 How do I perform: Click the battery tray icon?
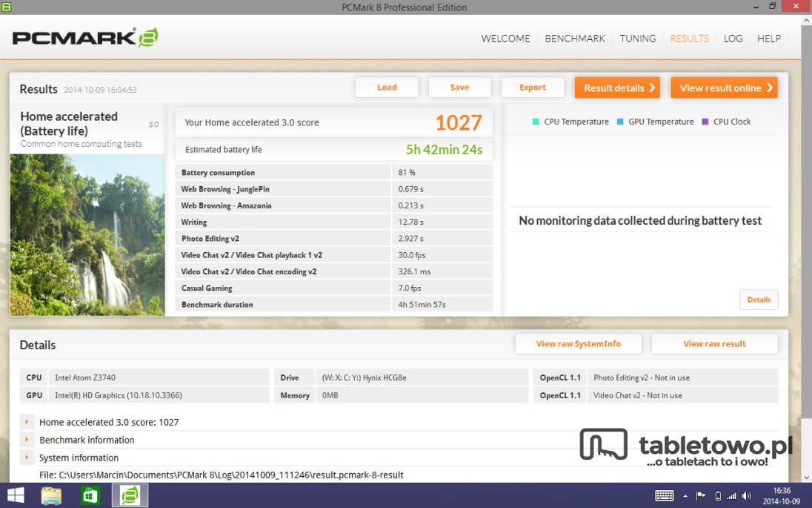718,496
